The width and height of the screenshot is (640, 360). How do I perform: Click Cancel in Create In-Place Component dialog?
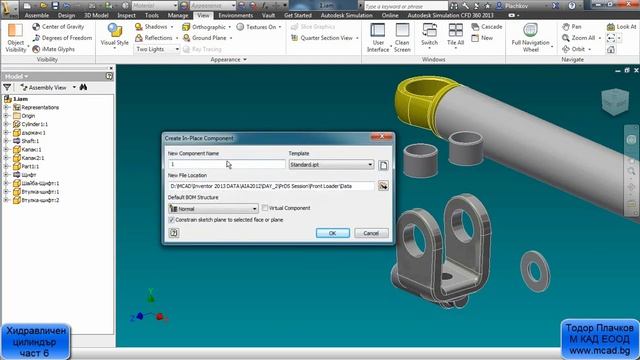pyautogui.click(x=371, y=233)
